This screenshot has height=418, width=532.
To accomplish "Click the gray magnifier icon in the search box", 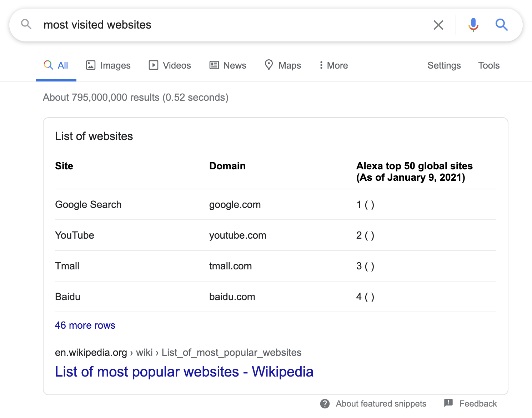I will [x=26, y=24].
